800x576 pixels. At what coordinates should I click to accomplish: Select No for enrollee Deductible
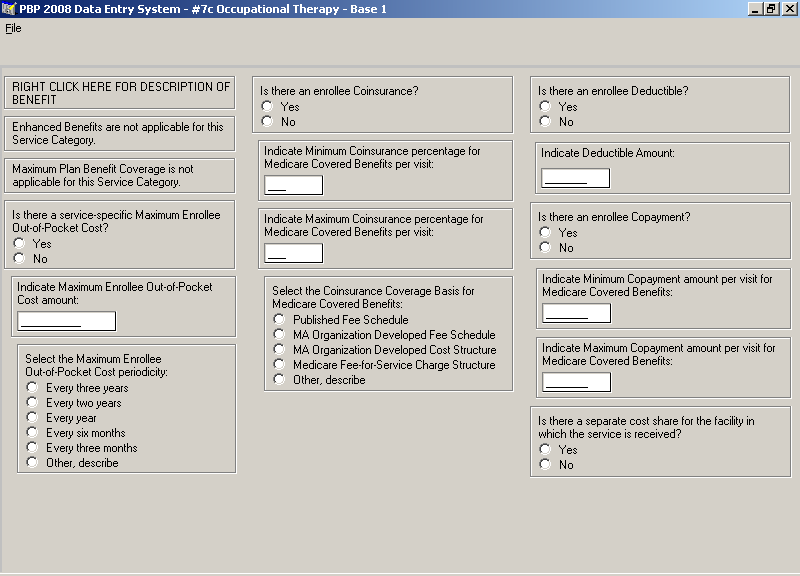[545, 121]
